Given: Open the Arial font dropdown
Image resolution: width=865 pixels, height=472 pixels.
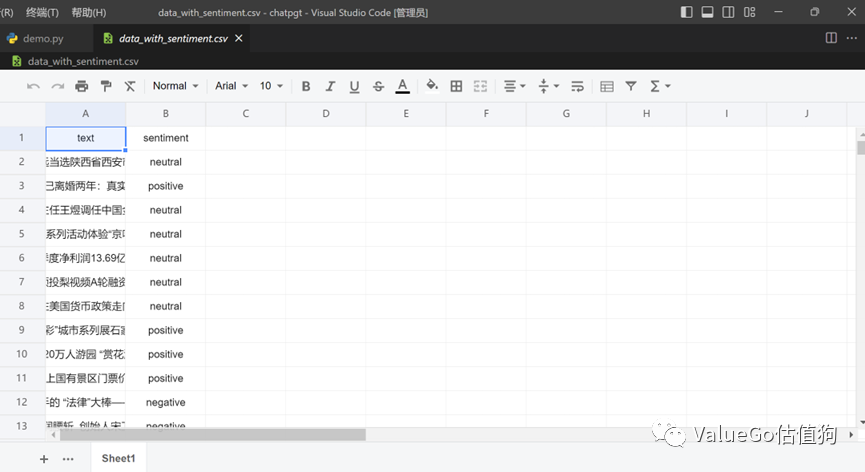Looking at the screenshot, I should (x=231, y=86).
